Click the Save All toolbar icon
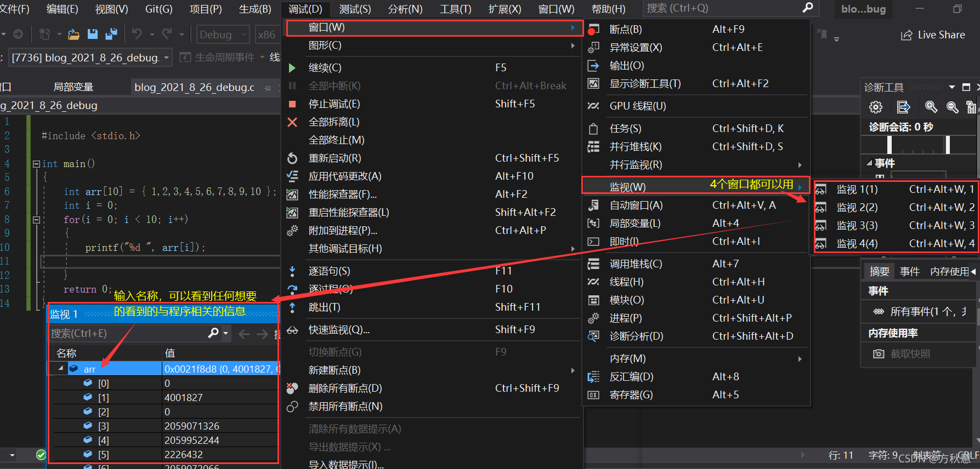Screen dimensions: 980x469 pyautogui.click(x=111, y=35)
